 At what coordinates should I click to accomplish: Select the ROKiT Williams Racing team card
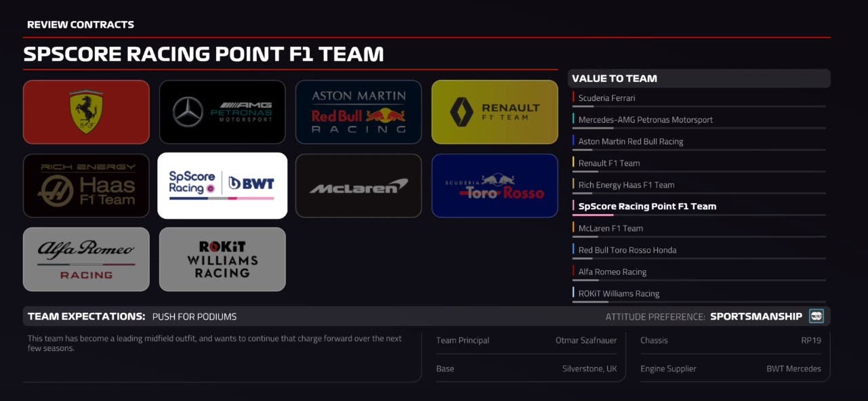(222, 259)
